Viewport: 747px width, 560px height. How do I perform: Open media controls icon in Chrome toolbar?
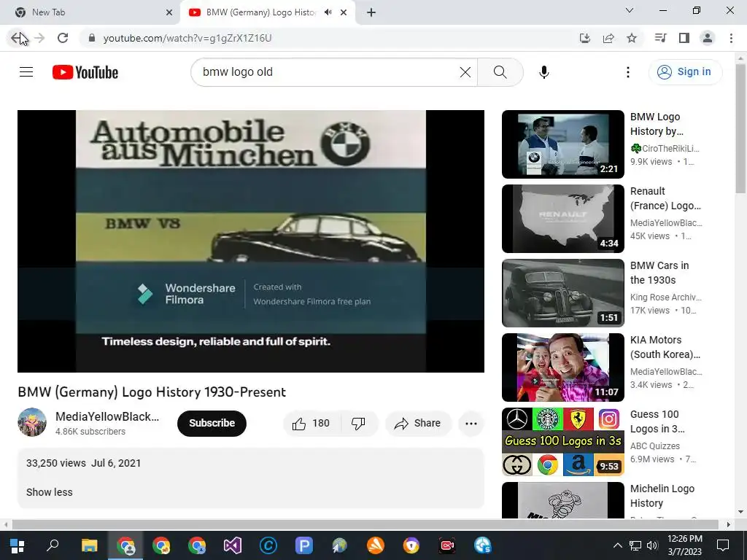(661, 38)
